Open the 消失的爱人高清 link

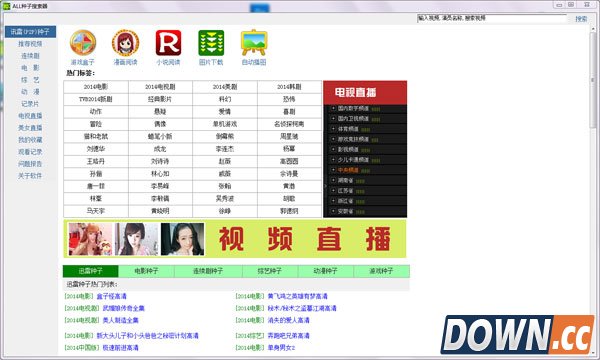pos(288,320)
